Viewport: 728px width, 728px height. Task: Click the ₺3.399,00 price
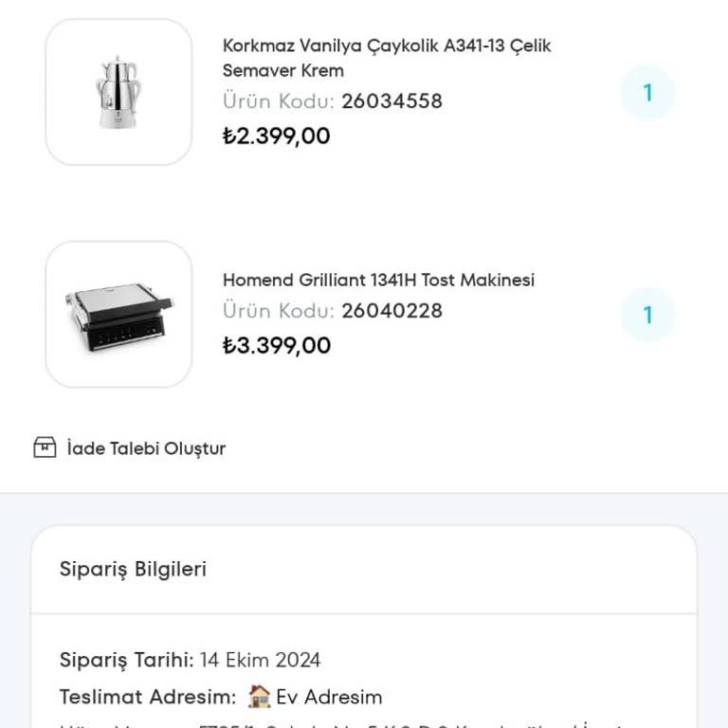pyautogui.click(x=276, y=345)
